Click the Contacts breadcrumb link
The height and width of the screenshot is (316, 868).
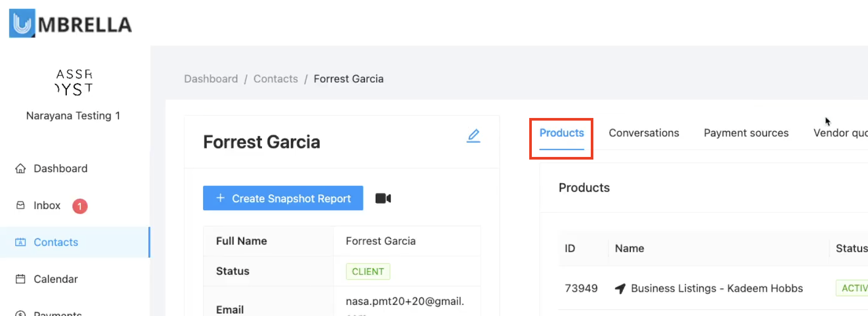276,79
